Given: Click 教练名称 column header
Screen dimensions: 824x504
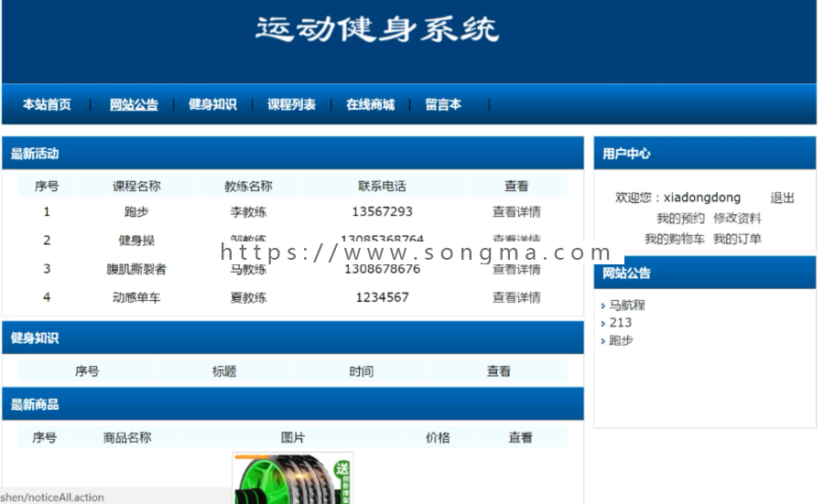Looking at the screenshot, I should pyautogui.click(x=248, y=186).
